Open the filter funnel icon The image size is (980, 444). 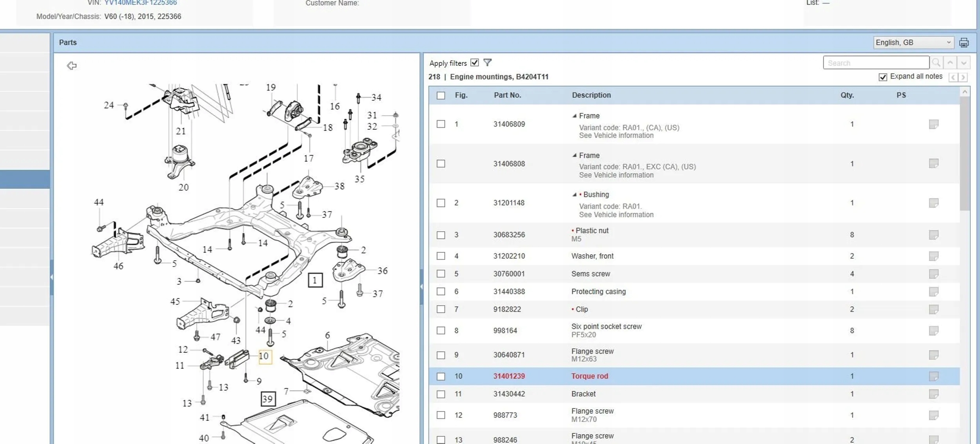coord(487,62)
